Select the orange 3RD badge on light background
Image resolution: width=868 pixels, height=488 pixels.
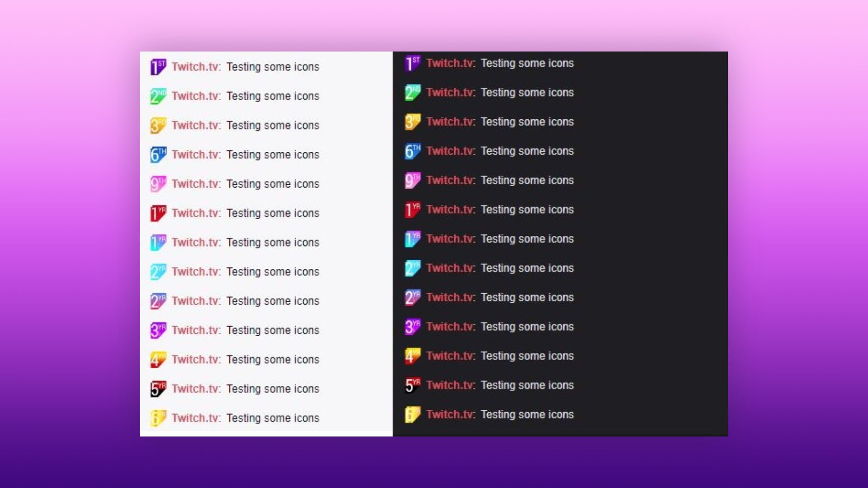coord(158,125)
